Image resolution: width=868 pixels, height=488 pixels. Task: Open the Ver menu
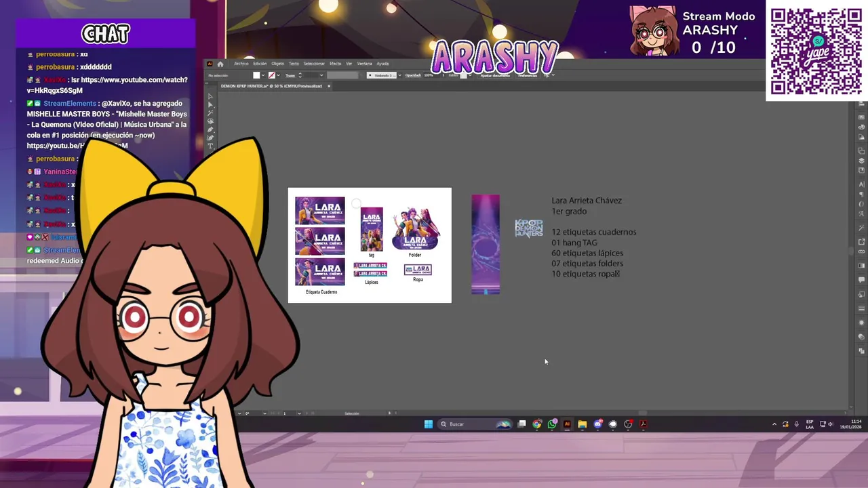[349, 64]
